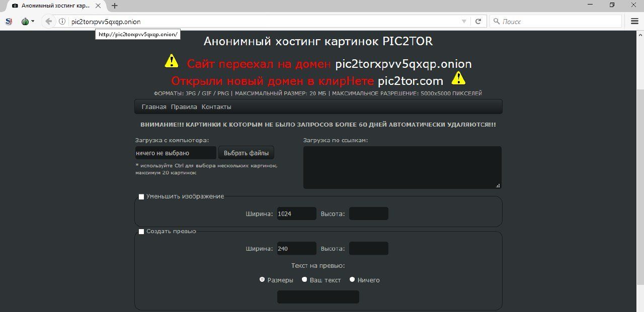This screenshot has width=644, height=312.
Task: Click the search magnifier icon
Action: click(x=497, y=22)
